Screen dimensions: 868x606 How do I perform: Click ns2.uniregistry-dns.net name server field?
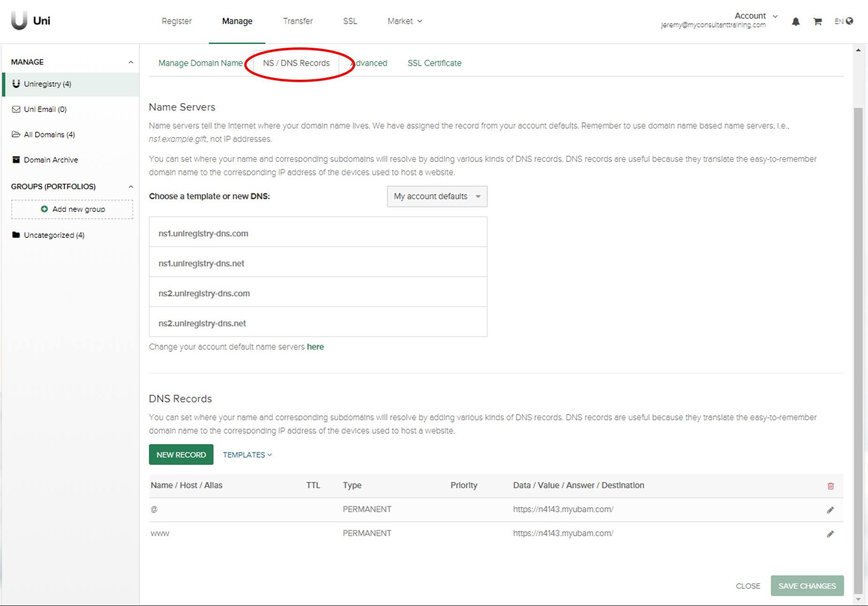pos(318,322)
